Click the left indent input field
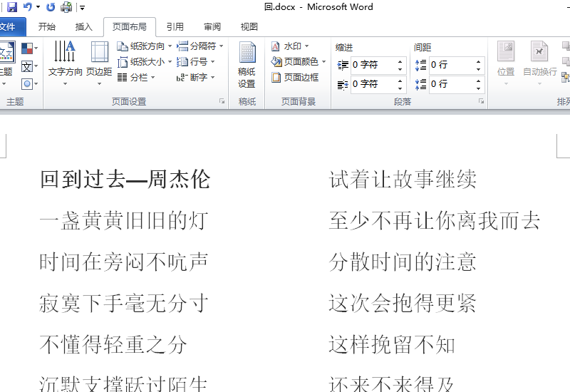The height and width of the screenshot is (392, 570). coord(373,65)
